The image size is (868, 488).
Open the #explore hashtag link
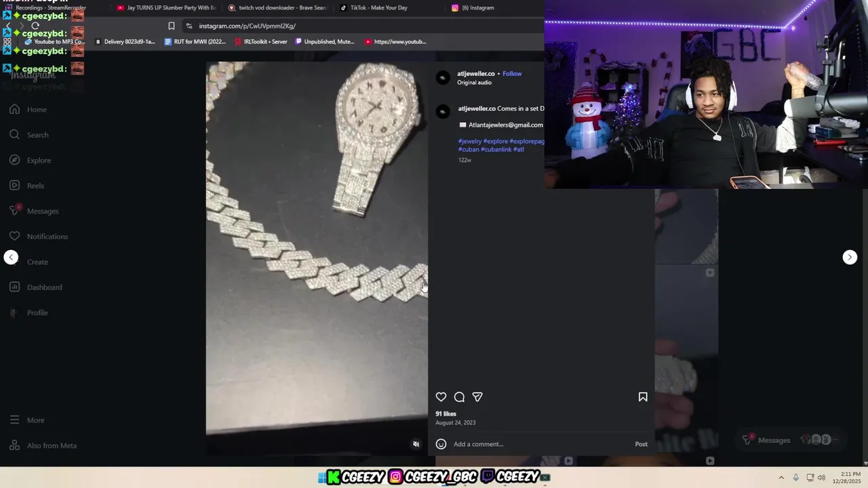(x=495, y=141)
